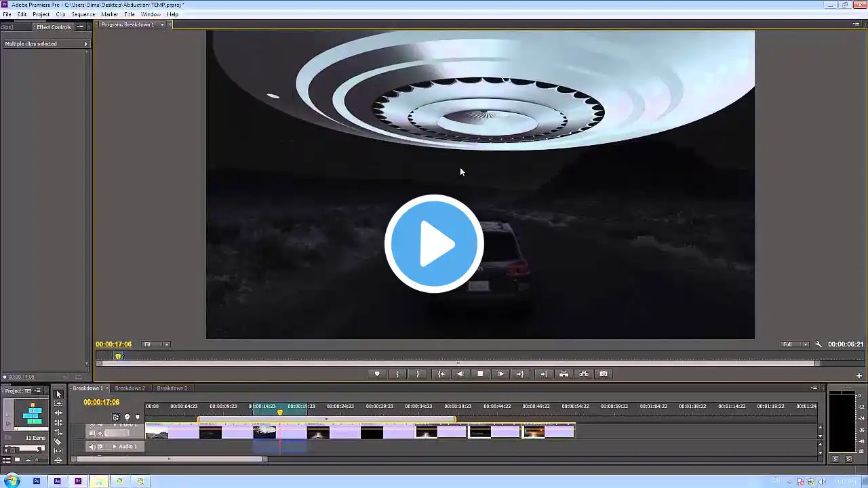Screen dimensions: 868x488
Task: Click the timeline playhead on the time ruler
Action: [x=279, y=412]
